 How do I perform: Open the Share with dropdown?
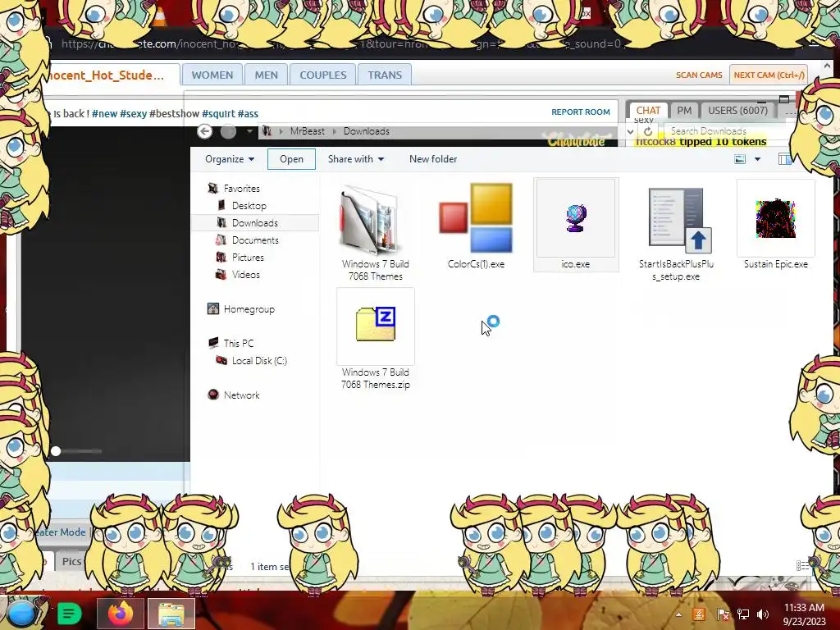tap(356, 159)
